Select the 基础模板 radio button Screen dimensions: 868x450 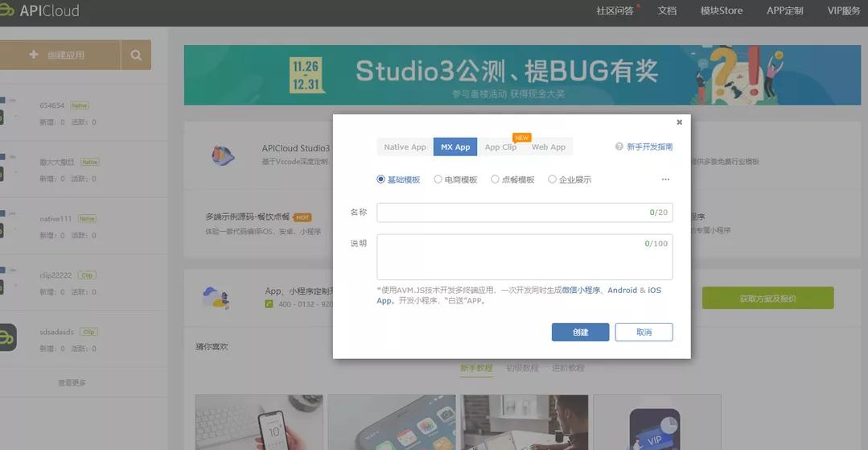coord(381,179)
